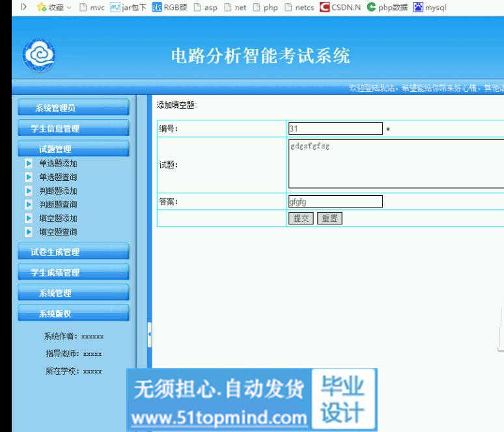Screen dimensions: 504x432
Task: Click the arrow icon beside 判断题查询
Action: click(29, 204)
